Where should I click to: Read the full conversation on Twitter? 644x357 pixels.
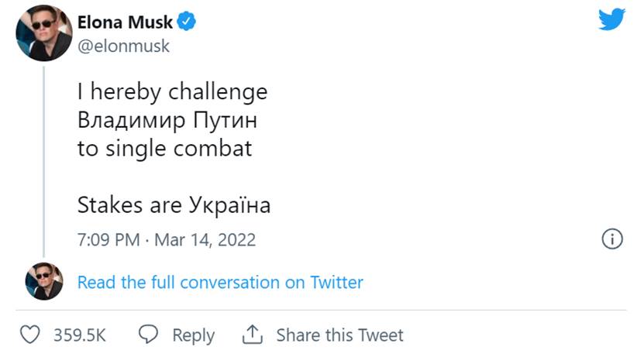220,283
